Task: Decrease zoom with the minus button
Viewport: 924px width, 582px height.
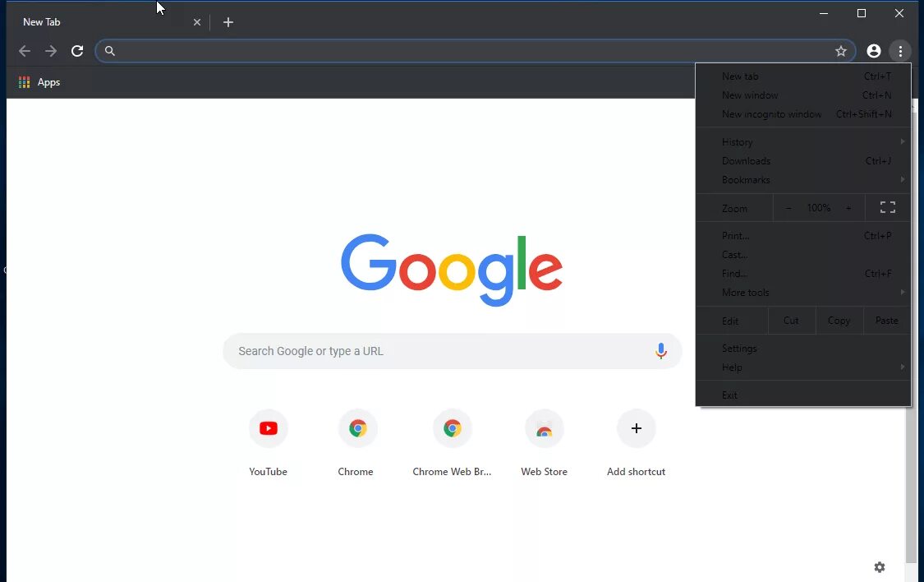Action: [788, 208]
